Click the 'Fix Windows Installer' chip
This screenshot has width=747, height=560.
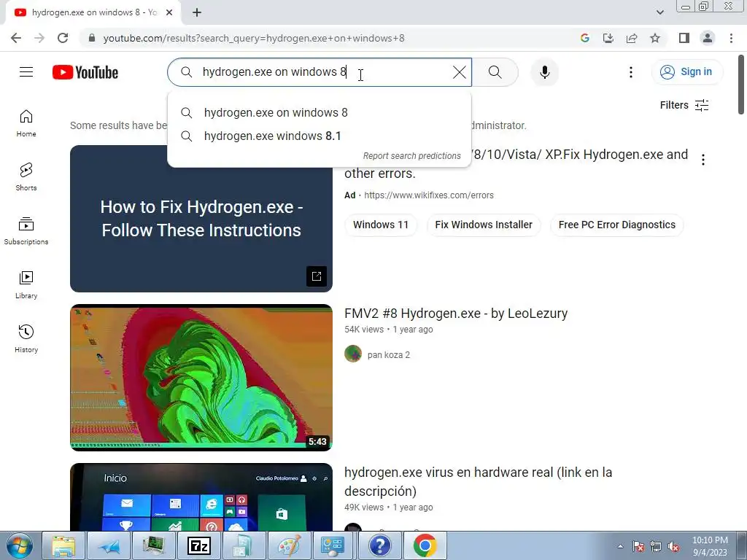coord(484,225)
